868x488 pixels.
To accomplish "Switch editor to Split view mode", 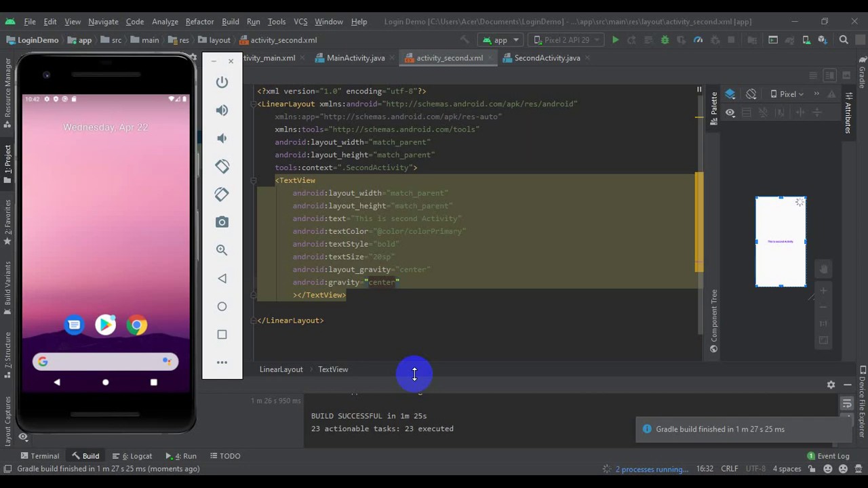I will [x=829, y=75].
